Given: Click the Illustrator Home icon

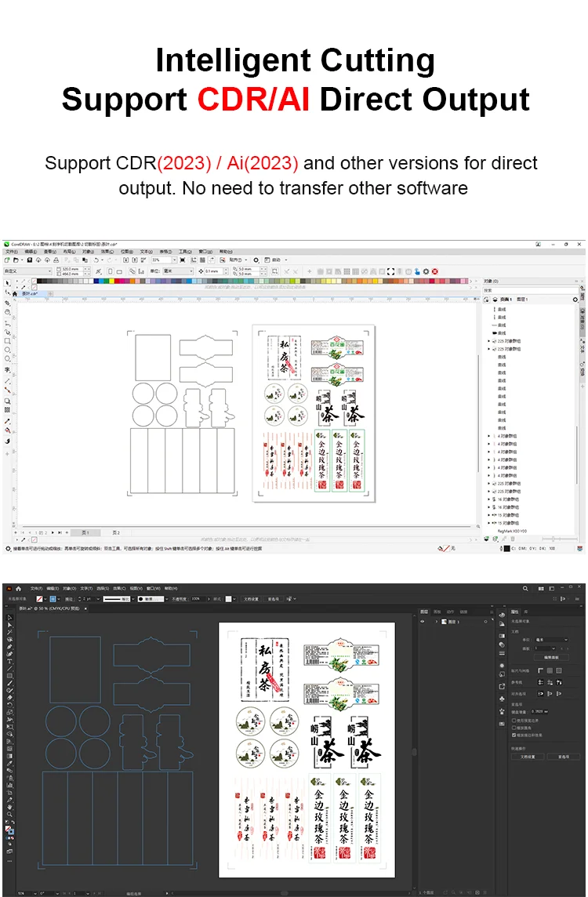Looking at the screenshot, I should pyautogui.click(x=18, y=588).
